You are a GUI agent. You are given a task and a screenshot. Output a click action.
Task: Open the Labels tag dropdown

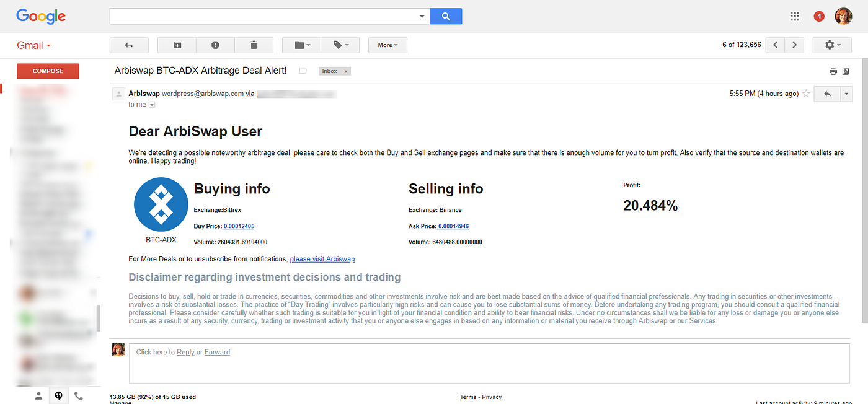340,45
